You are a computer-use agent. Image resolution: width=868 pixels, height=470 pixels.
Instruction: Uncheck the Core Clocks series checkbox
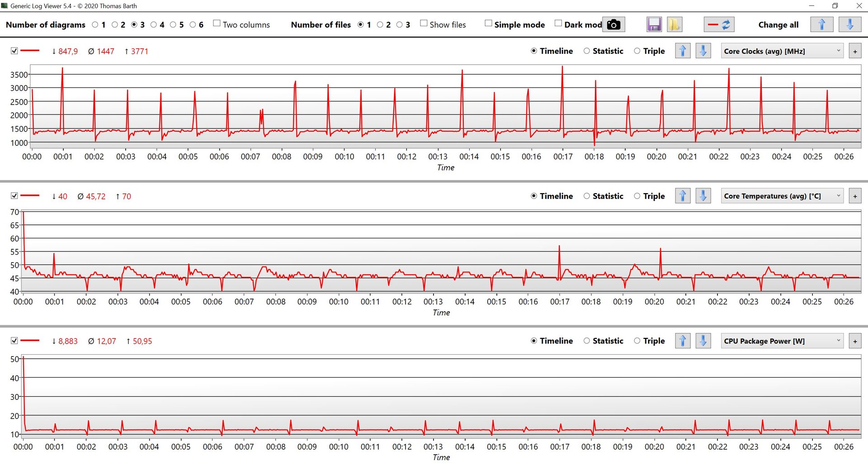tap(14, 51)
